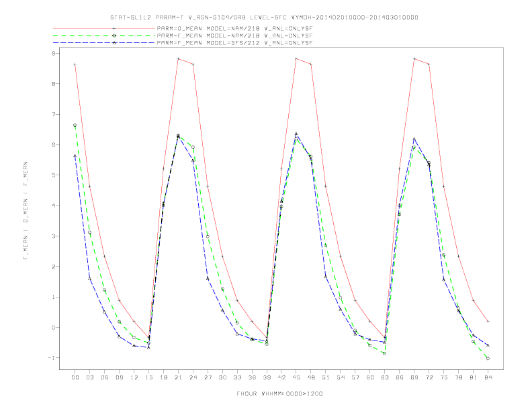This screenshot has height=411, width=532.
Task: Click the x-axis label FHOUR VHHMM:0000>1200
Action: pyautogui.click(x=279, y=394)
